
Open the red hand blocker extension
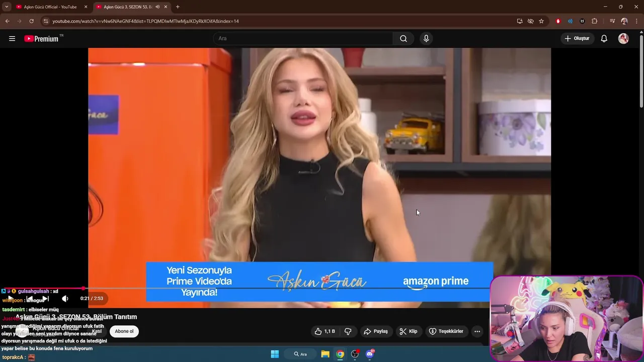click(558, 21)
